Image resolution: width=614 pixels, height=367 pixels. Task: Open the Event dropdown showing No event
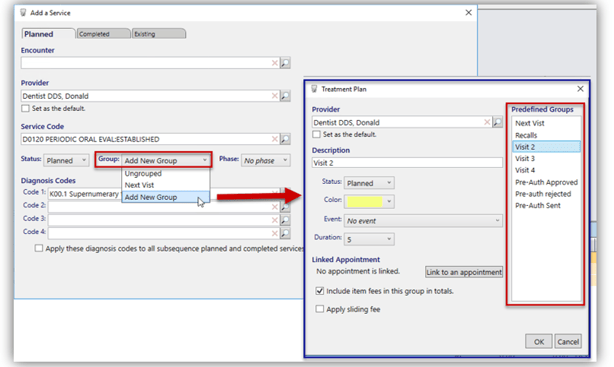pos(423,221)
